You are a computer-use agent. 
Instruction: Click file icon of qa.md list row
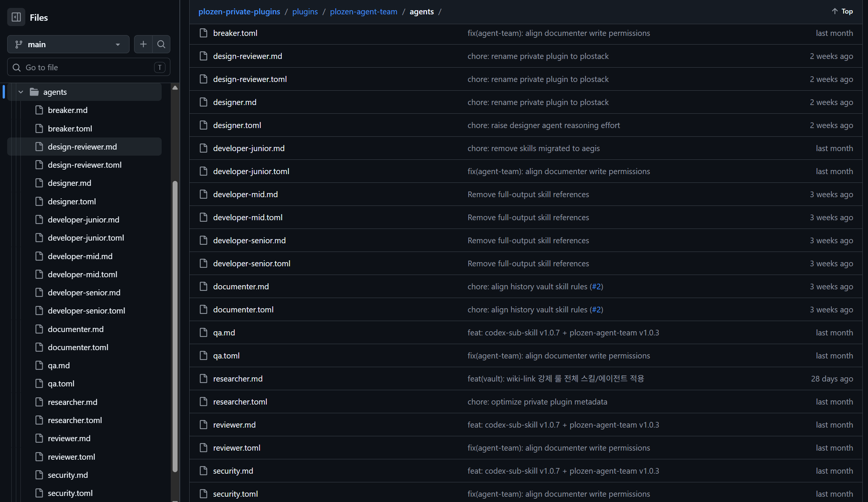click(203, 332)
